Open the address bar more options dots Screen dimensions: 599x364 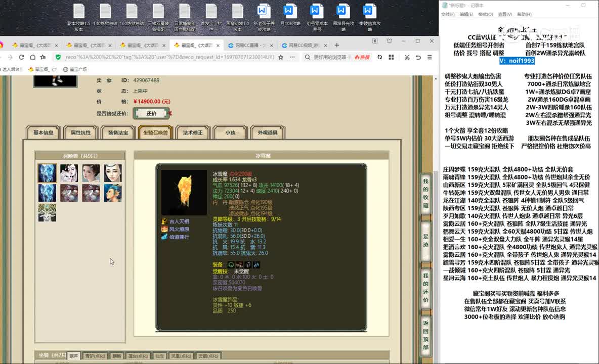click(x=292, y=57)
